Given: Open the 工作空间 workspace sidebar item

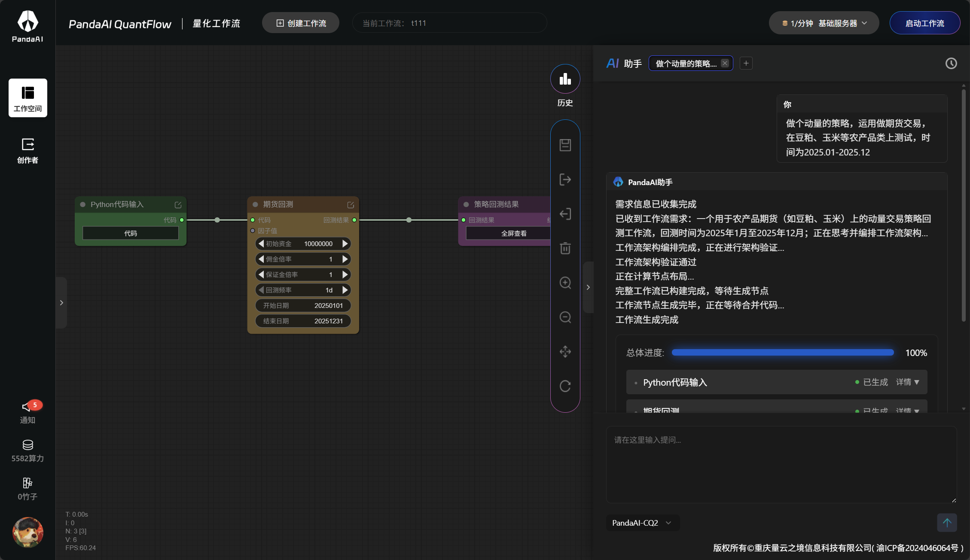Looking at the screenshot, I should [28, 98].
